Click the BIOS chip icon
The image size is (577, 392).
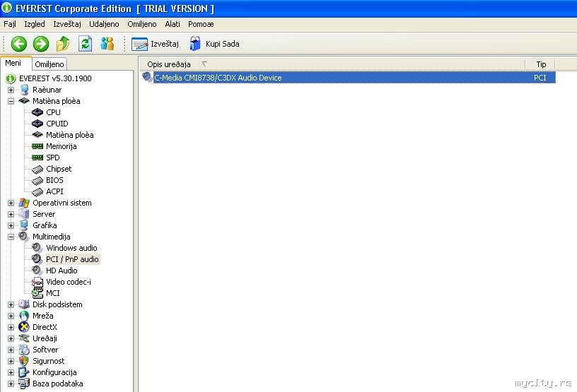coord(37,181)
